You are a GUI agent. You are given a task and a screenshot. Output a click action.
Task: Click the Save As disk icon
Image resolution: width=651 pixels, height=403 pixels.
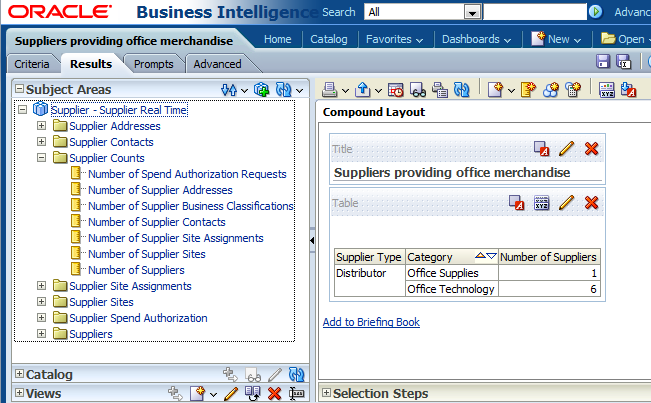coord(624,62)
